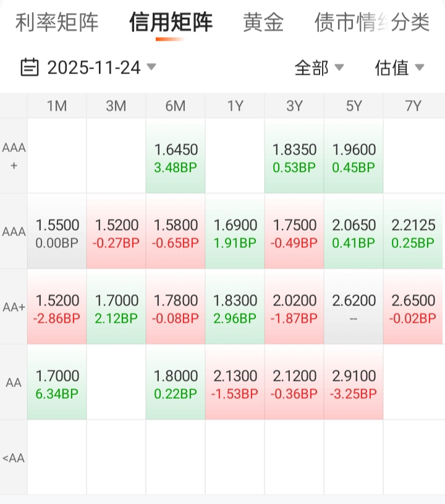Screen dimensions: 445x504
Task: Tap the AA 5Y cell 2.9100
Action: [354, 383]
